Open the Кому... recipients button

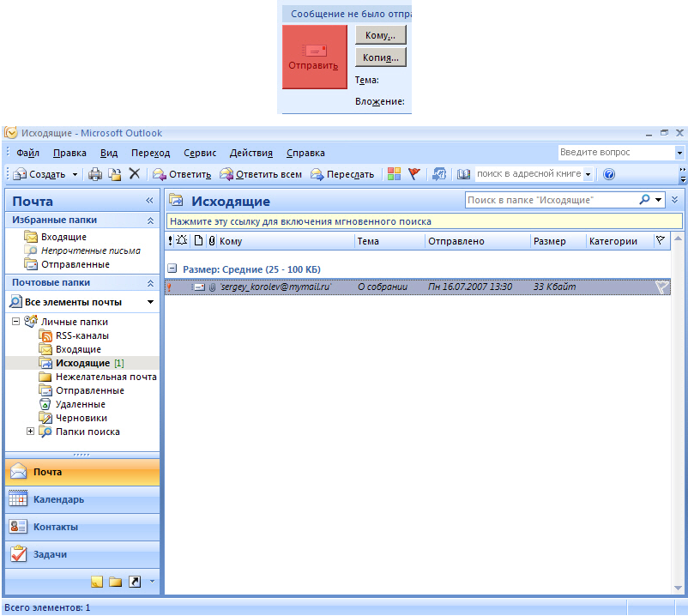point(380,35)
